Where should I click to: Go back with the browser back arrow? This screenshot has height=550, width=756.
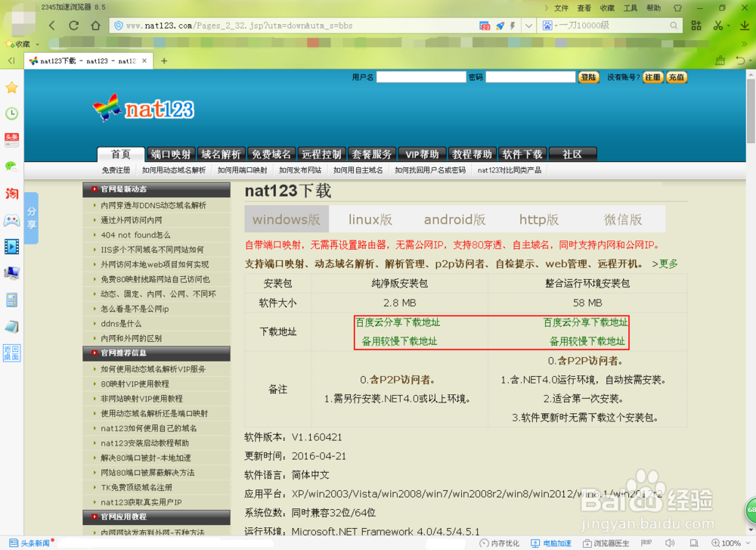point(51,25)
